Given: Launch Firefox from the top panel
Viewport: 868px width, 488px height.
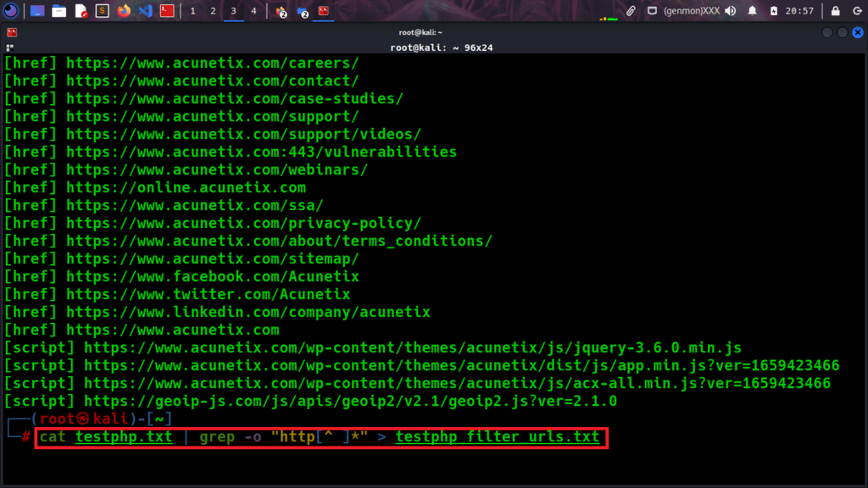Looking at the screenshot, I should [124, 11].
